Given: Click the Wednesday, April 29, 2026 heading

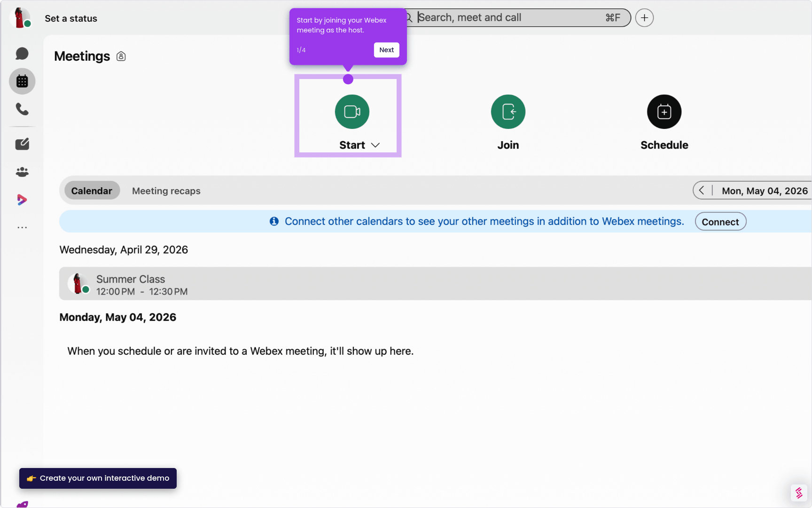Looking at the screenshot, I should point(124,250).
